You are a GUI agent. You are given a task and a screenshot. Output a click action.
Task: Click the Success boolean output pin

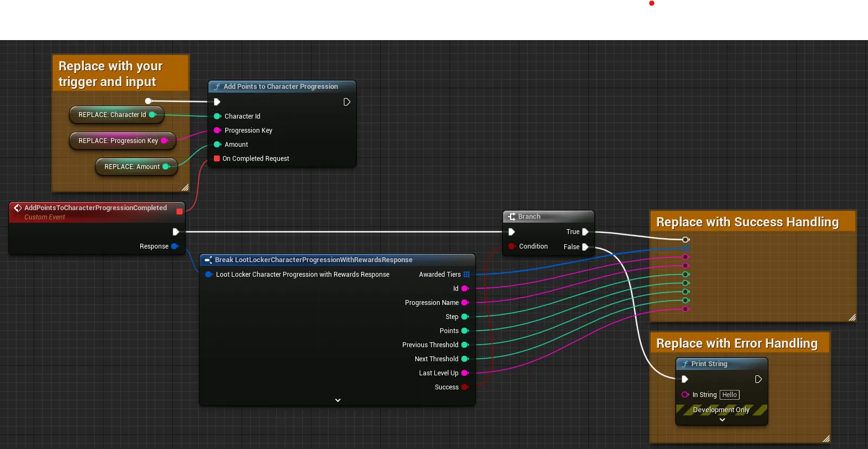[465, 387]
